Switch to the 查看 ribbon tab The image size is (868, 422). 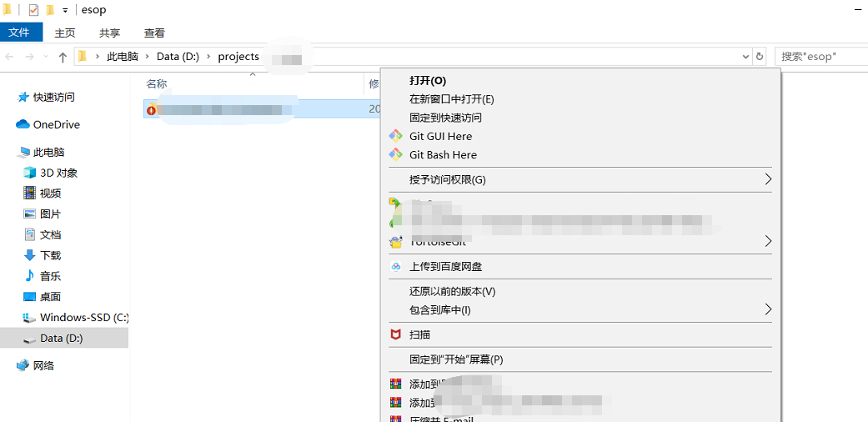coord(154,33)
